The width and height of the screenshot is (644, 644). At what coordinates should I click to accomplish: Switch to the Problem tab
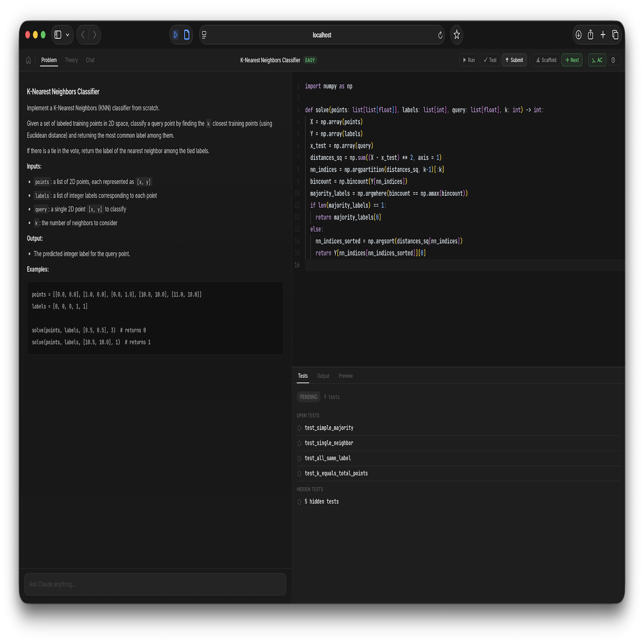49,60
